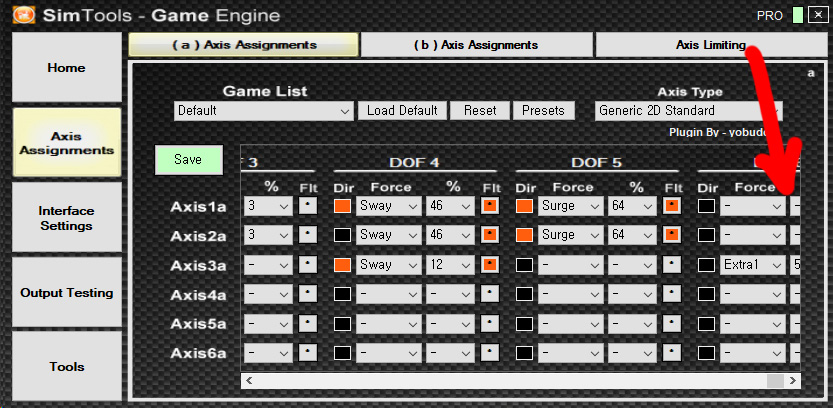Viewport: 833px width, 408px height.
Task: Toggle Axis1a DOF 3 Flt filter
Action: pos(308,206)
